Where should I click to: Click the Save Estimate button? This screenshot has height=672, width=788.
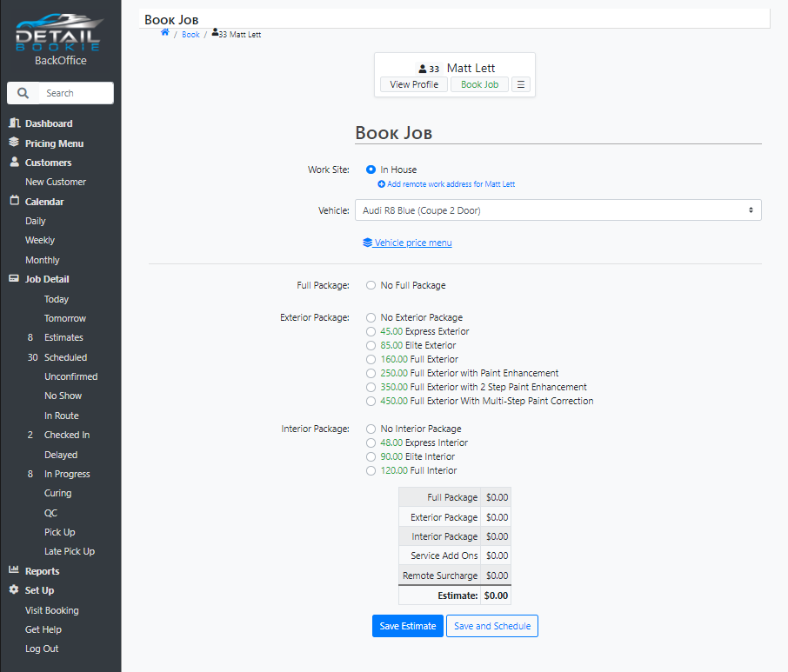(407, 626)
